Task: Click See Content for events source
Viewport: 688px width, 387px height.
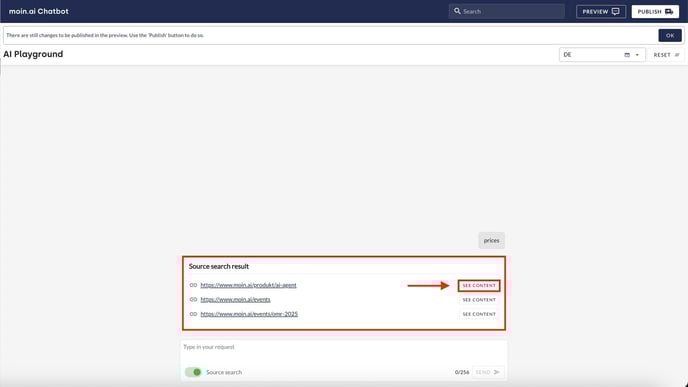Action: point(479,300)
